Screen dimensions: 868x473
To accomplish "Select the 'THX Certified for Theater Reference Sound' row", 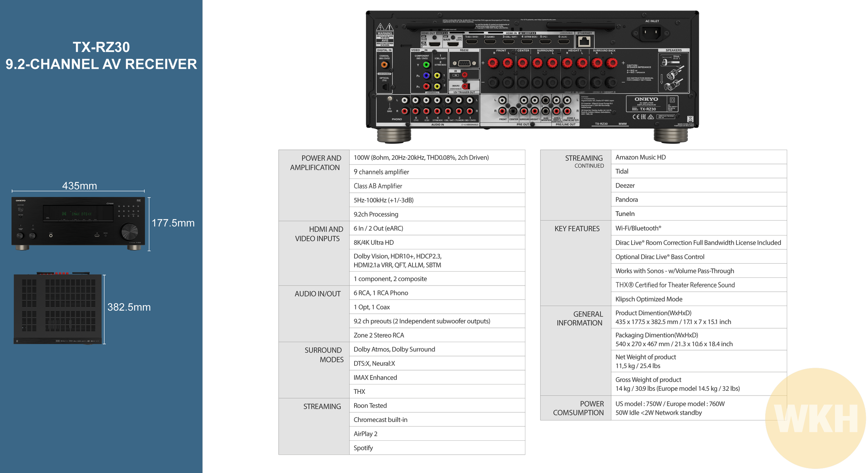I will point(699,285).
